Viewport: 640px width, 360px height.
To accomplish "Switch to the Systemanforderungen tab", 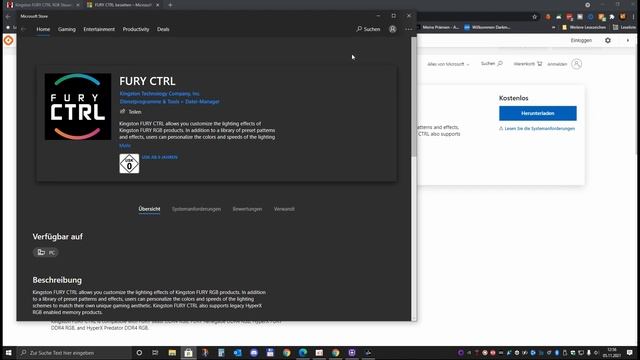I will click(x=196, y=209).
